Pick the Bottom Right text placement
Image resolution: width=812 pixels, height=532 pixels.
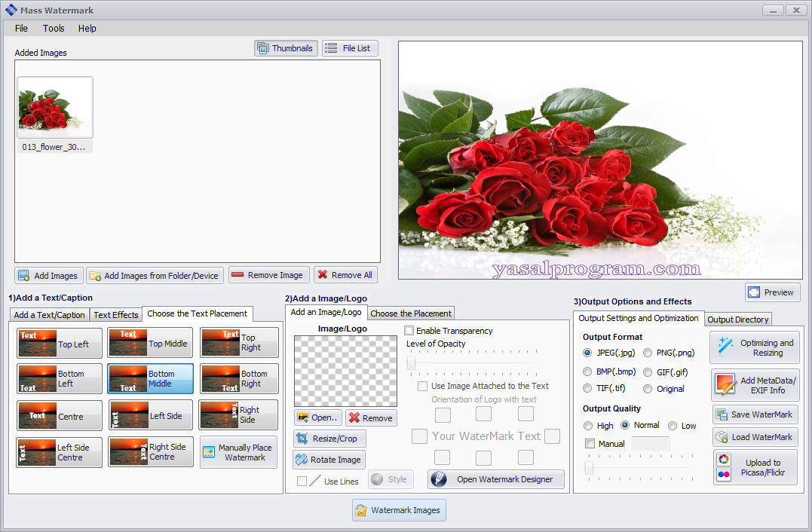tap(239, 379)
